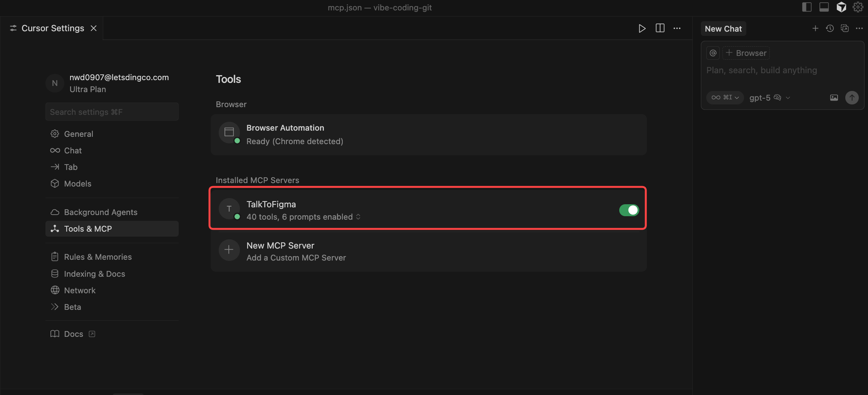This screenshot has width=868, height=395.
Task: Select Rules & Memories settings section
Action: click(x=98, y=257)
